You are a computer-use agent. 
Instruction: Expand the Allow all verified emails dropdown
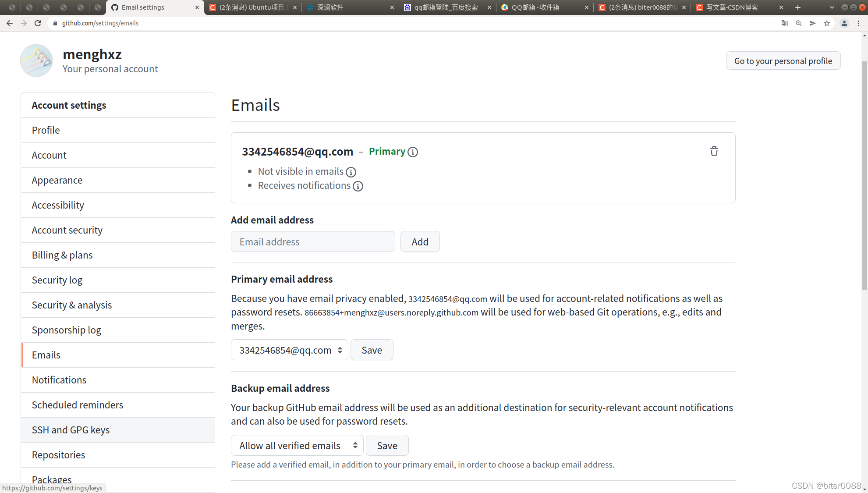[297, 446]
